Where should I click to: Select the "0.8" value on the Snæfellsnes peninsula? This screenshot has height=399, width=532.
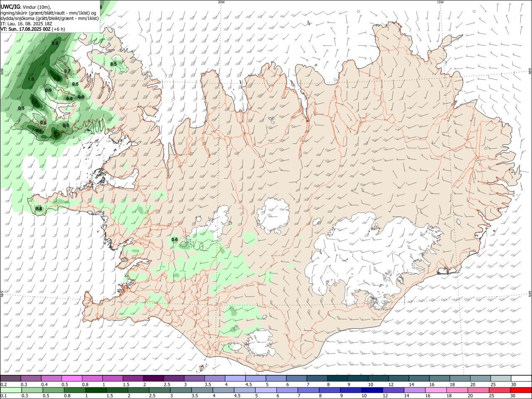tap(39, 209)
